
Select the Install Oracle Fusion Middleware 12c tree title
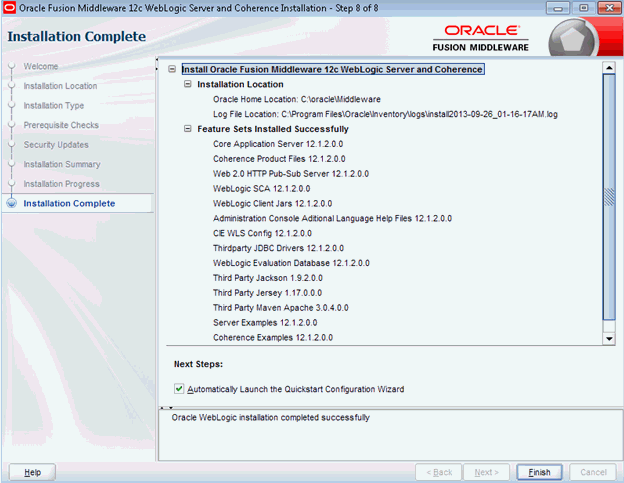click(x=332, y=69)
